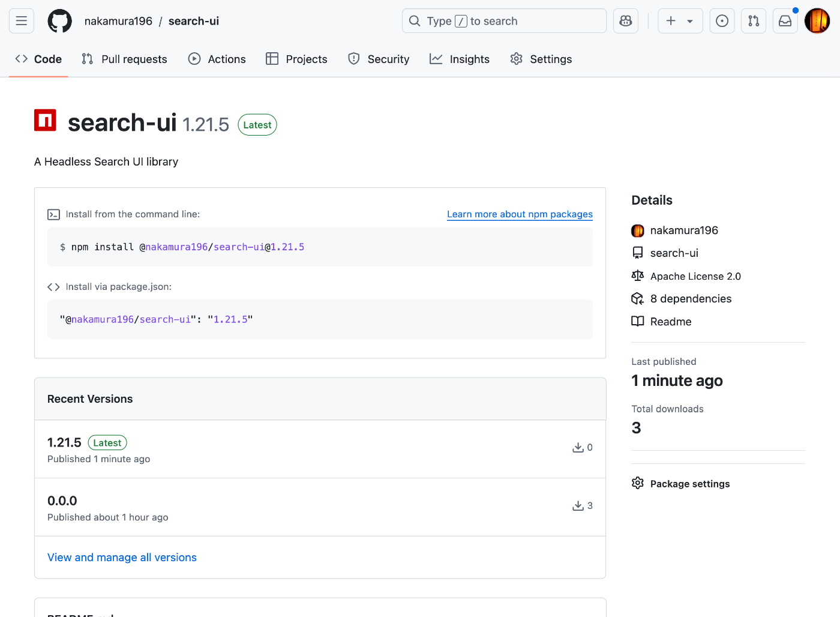The width and height of the screenshot is (840, 617).
Task: Click the license scale icon
Action: [638, 275]
